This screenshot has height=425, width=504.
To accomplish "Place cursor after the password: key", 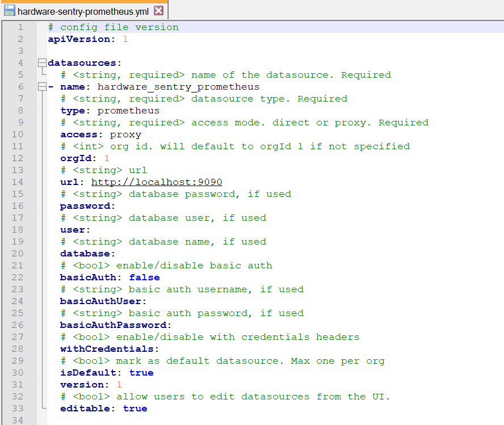I will point(114,205).
